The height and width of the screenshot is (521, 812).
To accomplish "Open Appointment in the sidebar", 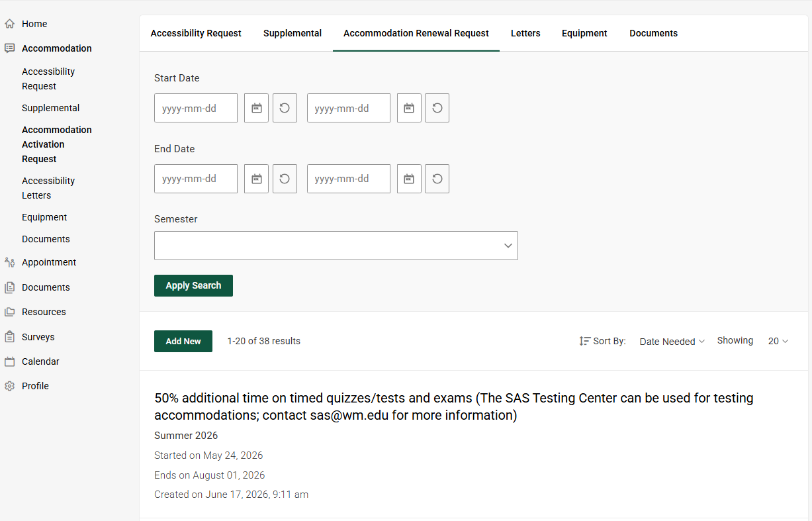I will point(49,262).
